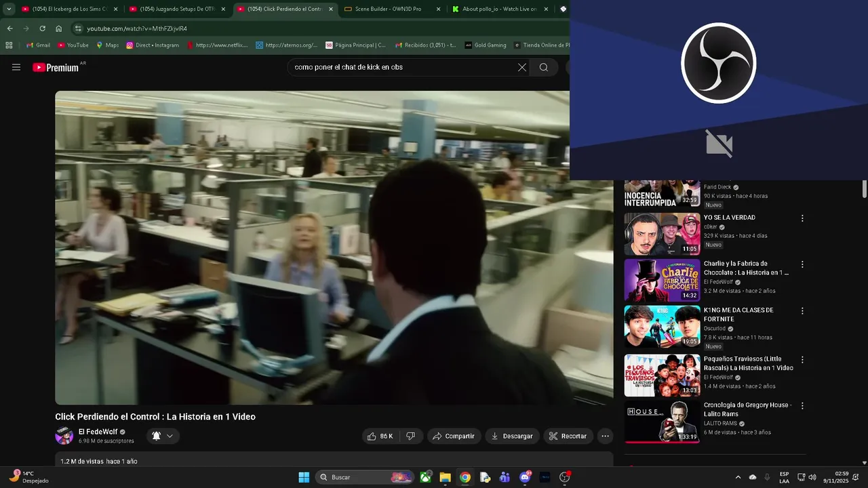
Task: Switch to Juzgando Setups De OTR tab
Action: [x=177, y=9]
